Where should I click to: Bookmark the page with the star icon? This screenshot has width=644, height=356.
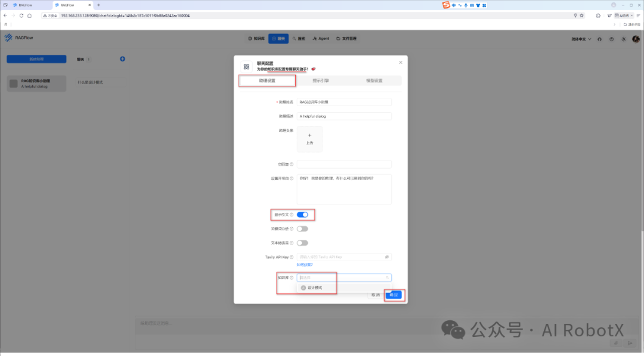click(x=581, y=16)
